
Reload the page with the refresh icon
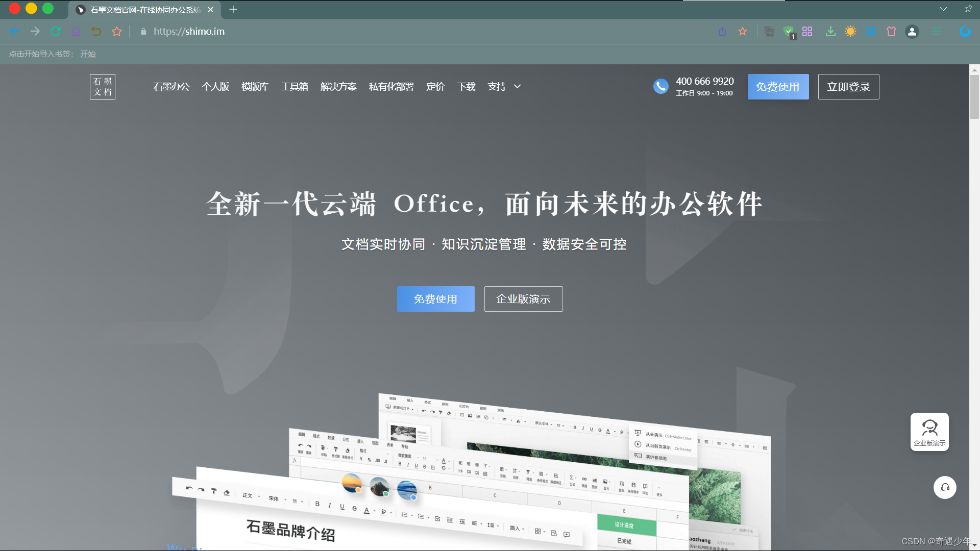(x=56, y=32)
